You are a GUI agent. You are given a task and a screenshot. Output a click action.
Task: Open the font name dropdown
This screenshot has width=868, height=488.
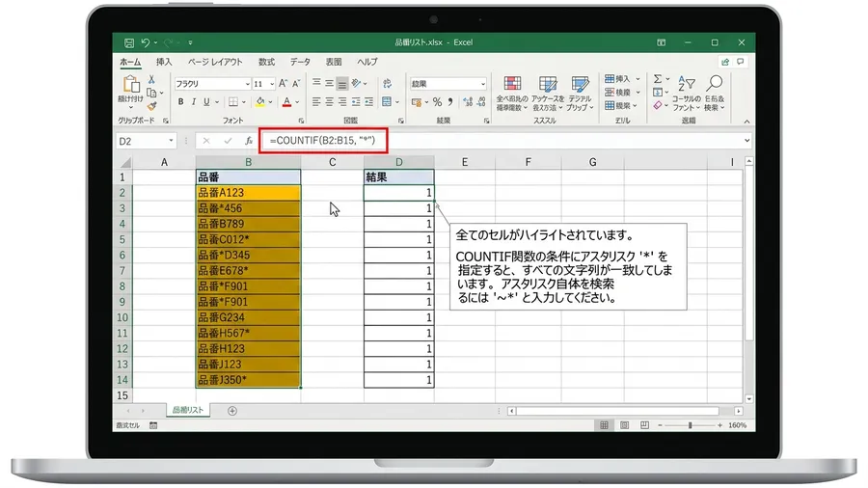pos(248,84)
